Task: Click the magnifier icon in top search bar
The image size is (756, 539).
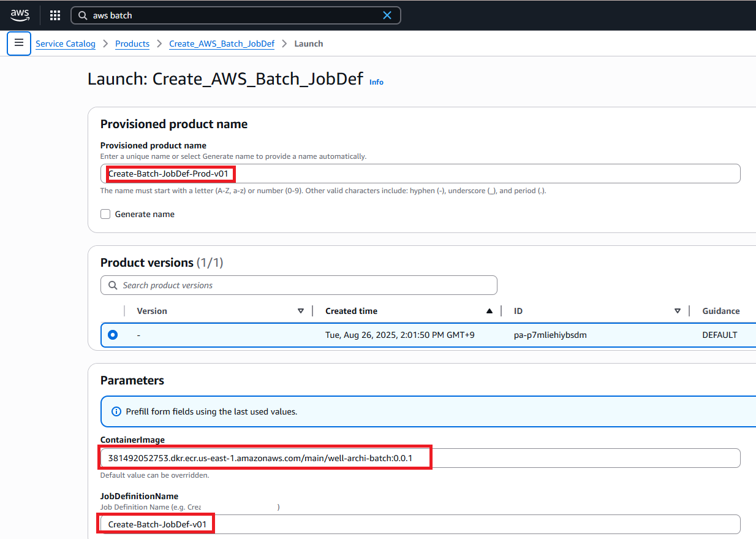Action: 83,15
